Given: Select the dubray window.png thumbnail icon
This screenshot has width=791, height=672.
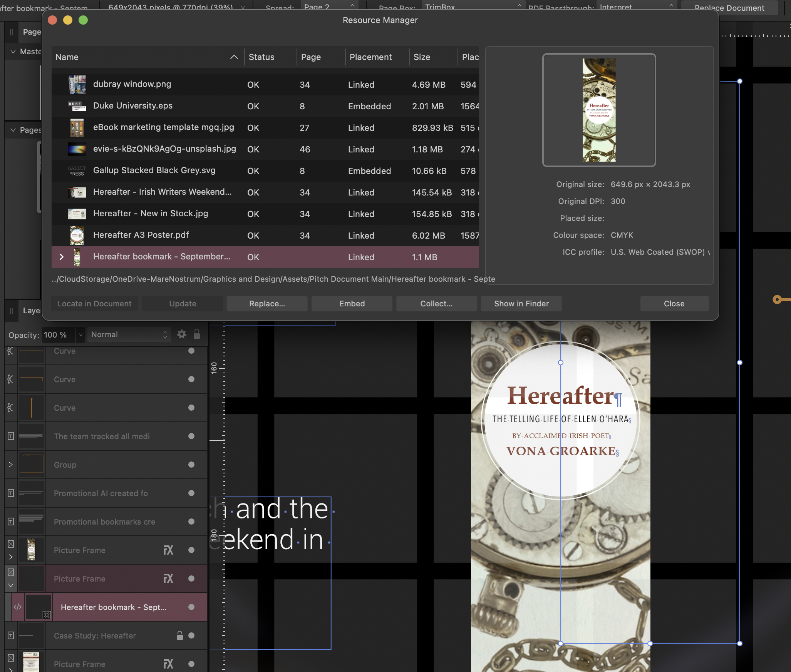Looking at the screenshot, I should pyautogui.click(x=77, y=85).
